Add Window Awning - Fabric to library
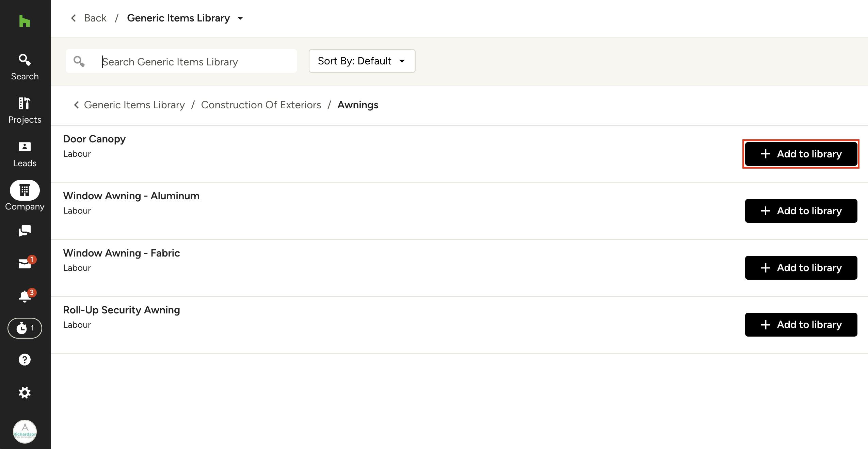Screen dimensions: 868x449 [801, 268]
